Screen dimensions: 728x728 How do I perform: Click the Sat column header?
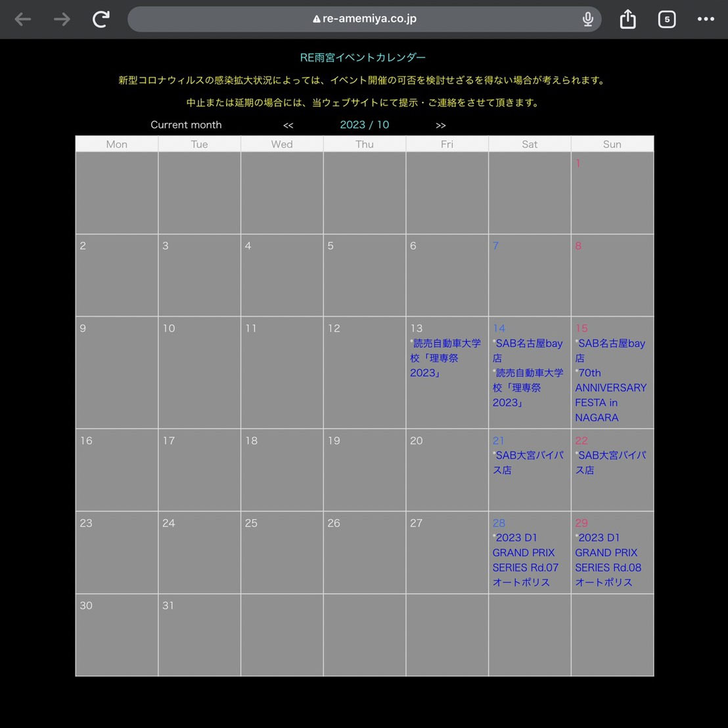point(530,145)
